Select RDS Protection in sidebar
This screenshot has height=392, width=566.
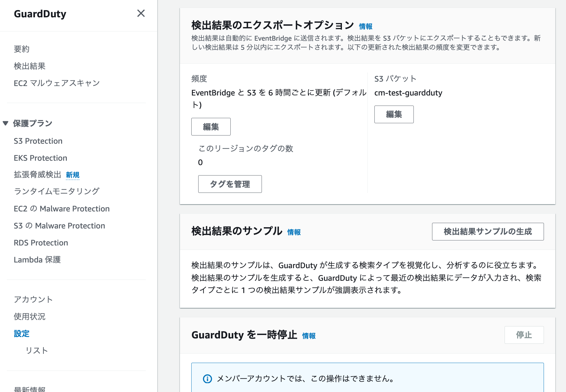(41, 243)
